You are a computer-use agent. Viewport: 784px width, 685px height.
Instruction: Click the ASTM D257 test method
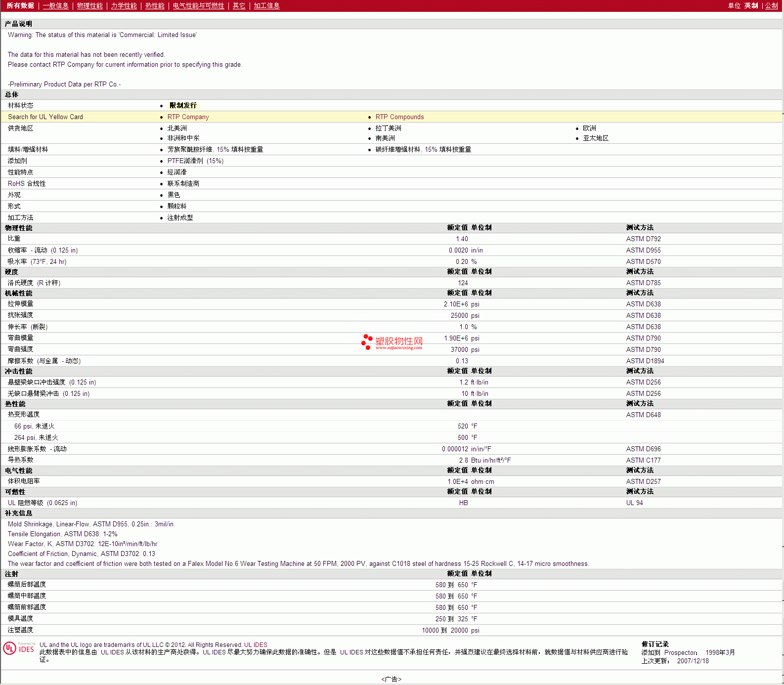[x=643, y=482]
